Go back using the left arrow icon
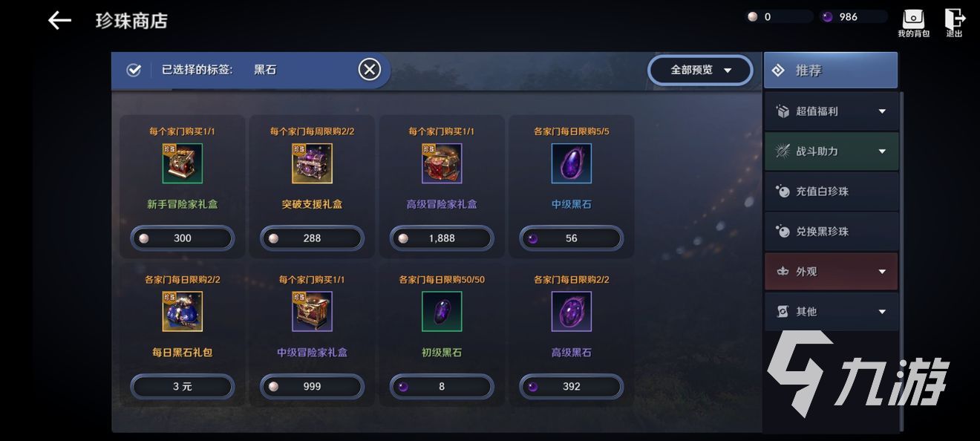This screenshot has width=980, height=441. (x=59, y=21)
